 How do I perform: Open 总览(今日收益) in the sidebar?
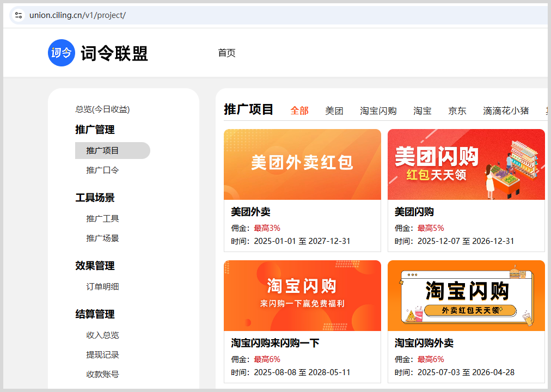(x=102, y=109)
